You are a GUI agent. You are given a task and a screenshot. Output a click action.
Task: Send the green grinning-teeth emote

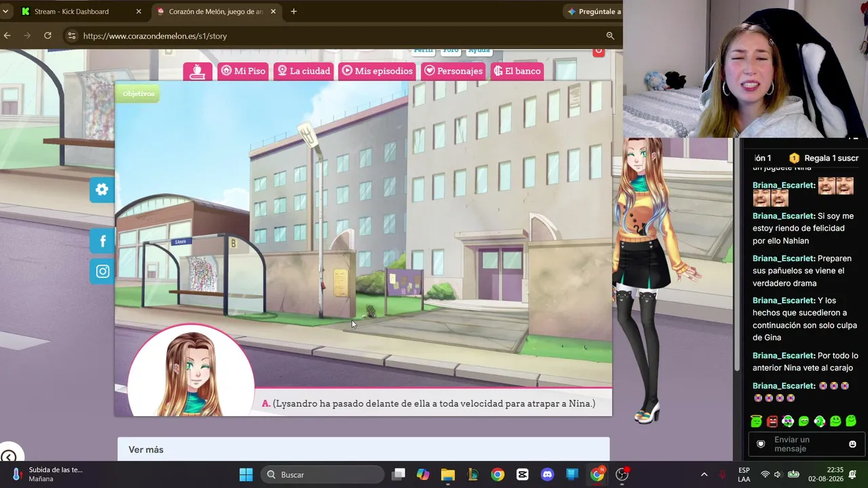804,422
